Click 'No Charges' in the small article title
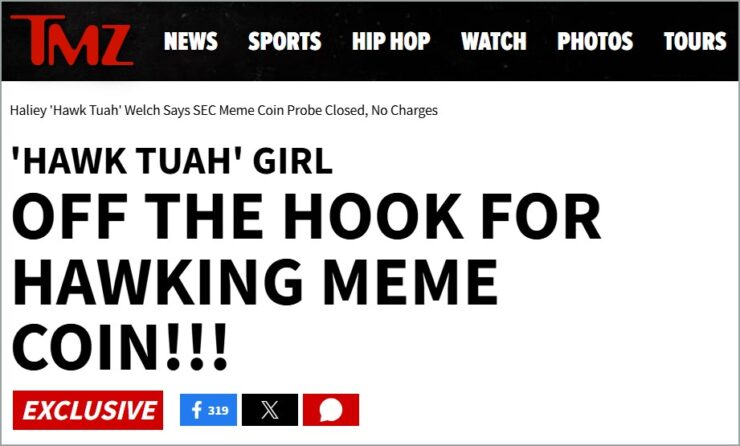Viewport: 740px width, 446px height. (x=404, y=110)
